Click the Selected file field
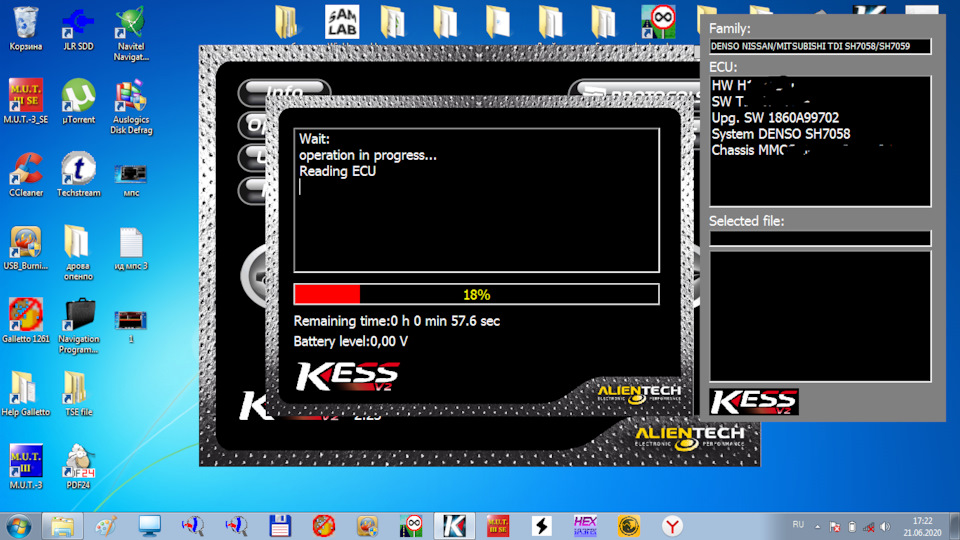This screenshot has height=540, width=960. click(820, 238)
